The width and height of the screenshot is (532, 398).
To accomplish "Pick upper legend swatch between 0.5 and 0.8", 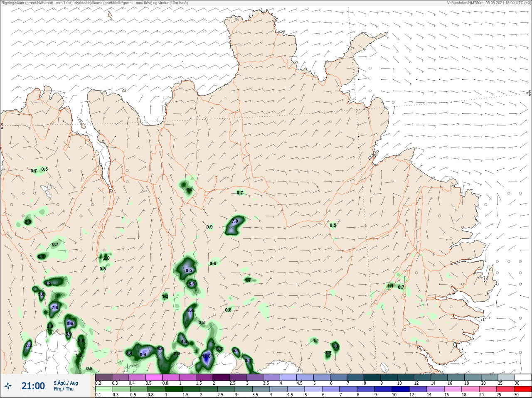I will coord(154,377).
